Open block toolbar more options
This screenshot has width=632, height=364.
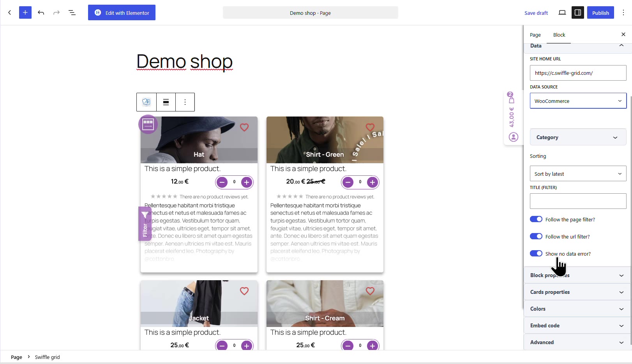coord(185,102)
